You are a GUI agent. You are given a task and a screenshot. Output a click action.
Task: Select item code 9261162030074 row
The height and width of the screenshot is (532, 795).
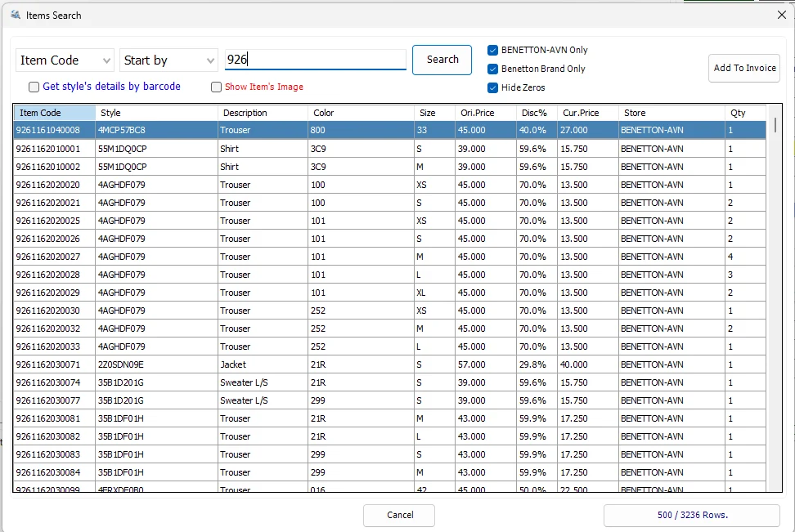coord(389,382)
